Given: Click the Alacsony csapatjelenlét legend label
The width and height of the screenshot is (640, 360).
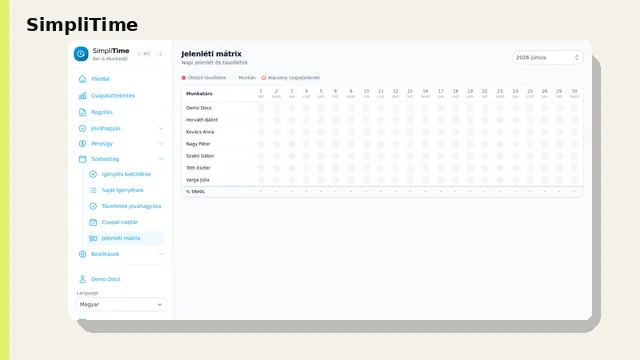Looking at the screenshot, I should [294, 78].
